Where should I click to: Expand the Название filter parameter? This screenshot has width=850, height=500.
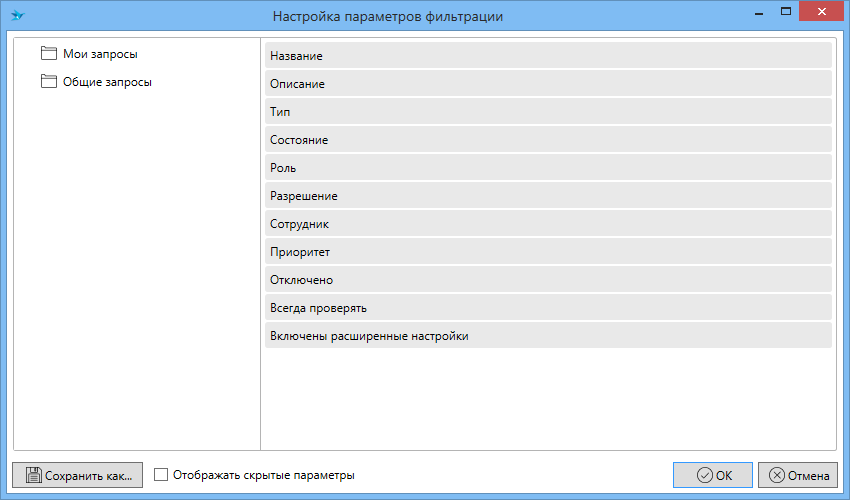(548, 56)
